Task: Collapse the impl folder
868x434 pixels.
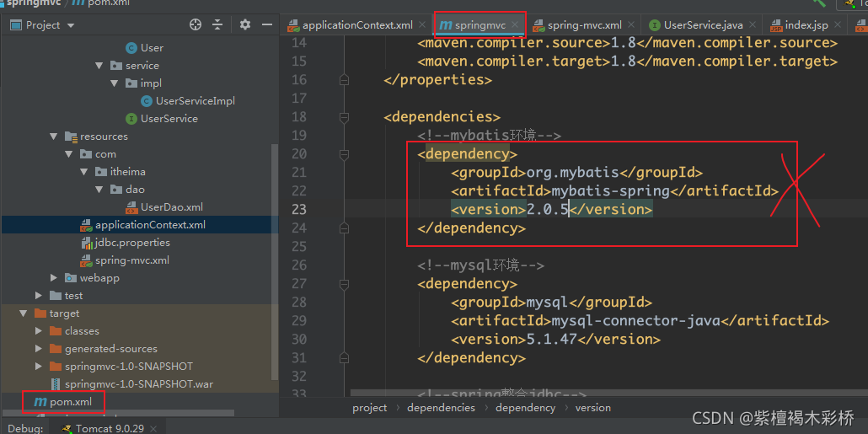Action: click(115, 83)
